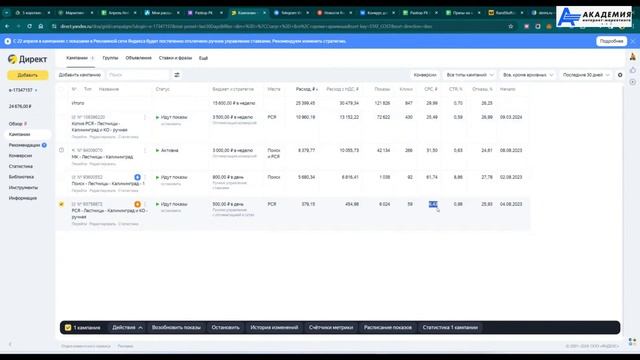
Task: Click the 'остановить' link under Копия РСЯ status
Action: 171,124
